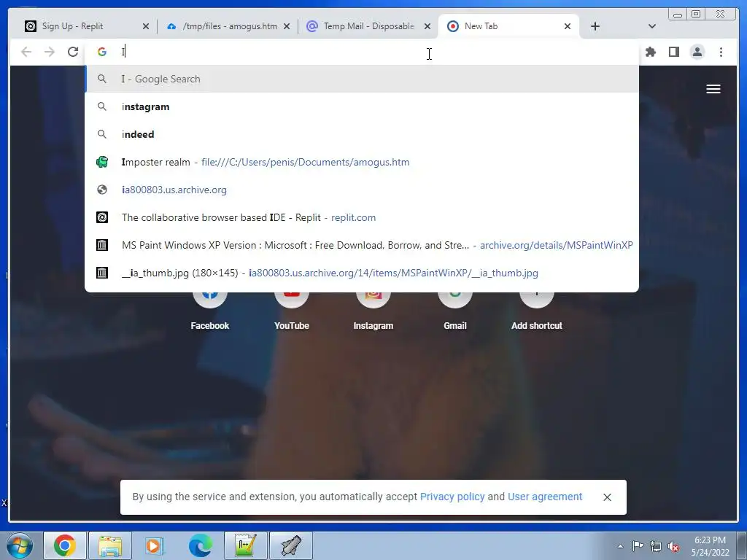This screenshot has width=747, height=560.
Task: Open Windows Media Player taskbar icon
Action: (x=155, y=545)
